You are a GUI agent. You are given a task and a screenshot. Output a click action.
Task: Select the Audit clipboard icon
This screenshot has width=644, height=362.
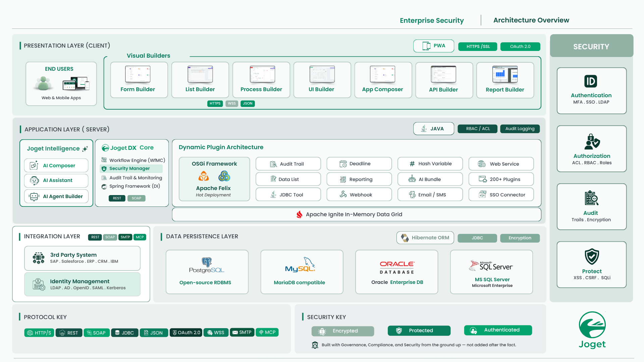click(x=591, y=198)
